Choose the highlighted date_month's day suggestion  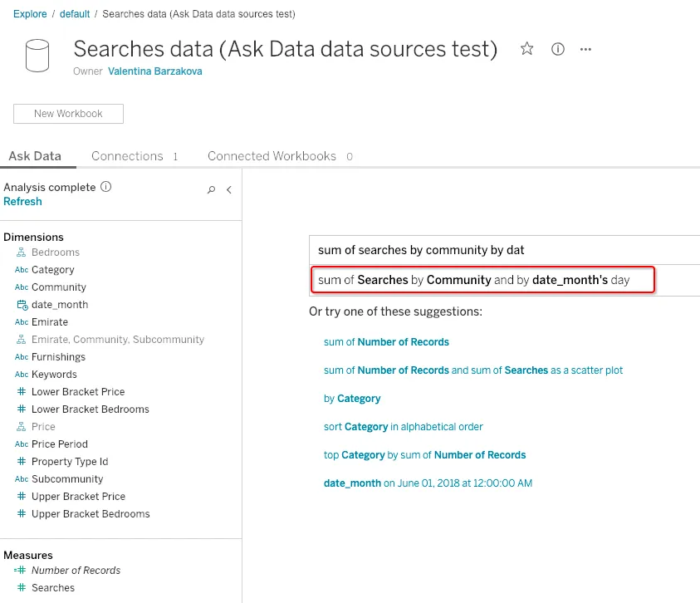pyautogui.click(x=482, y=280)
